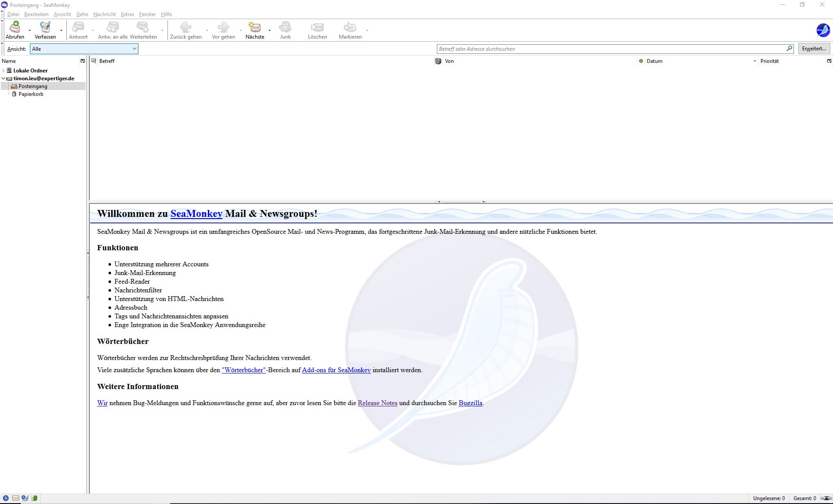Open Verfassen dropdown arrow
Screen dimensions: 833x504
click(61, 30)
